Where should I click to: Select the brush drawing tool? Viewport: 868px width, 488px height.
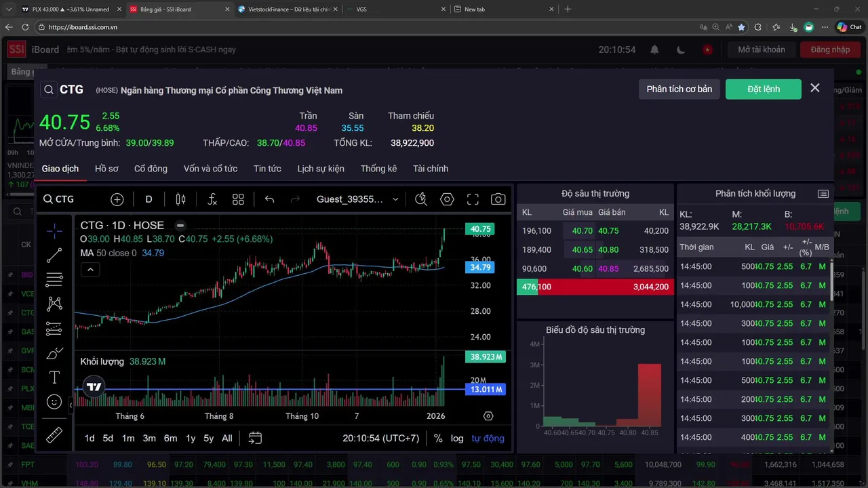coord(54,353)
